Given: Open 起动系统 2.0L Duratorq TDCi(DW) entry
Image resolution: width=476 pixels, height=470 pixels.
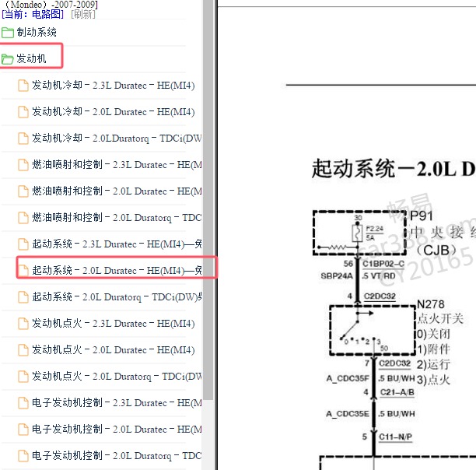Looking at the screenshot, I should coord(117,296).
